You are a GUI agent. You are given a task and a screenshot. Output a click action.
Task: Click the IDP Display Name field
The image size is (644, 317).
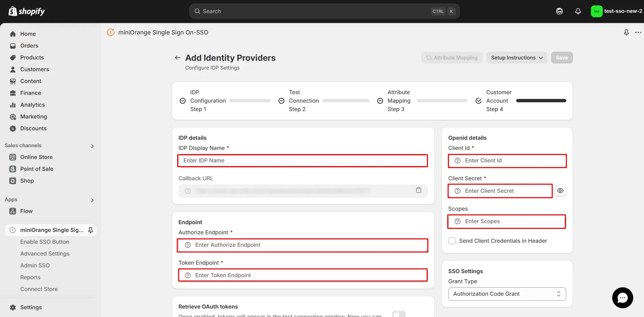[x=303, y=160]
